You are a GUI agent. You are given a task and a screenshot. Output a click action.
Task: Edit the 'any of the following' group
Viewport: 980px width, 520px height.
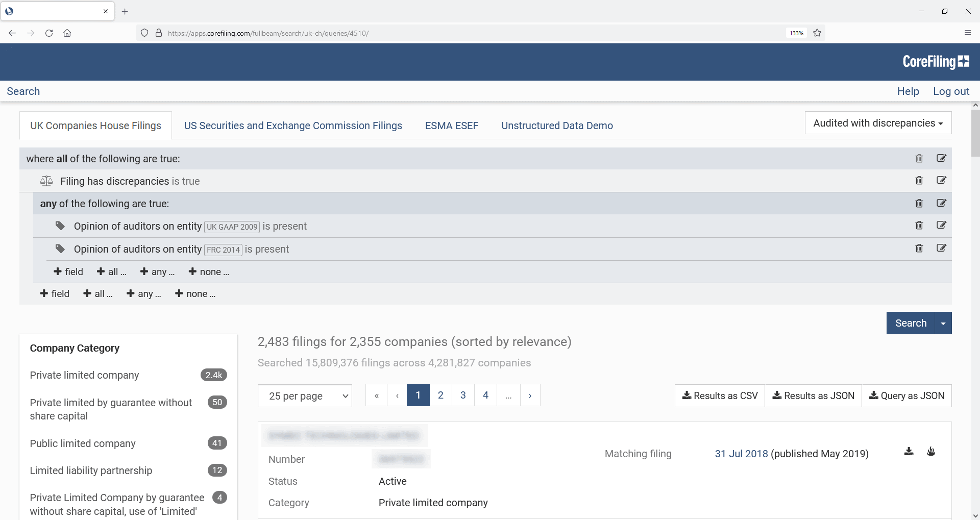942,203
